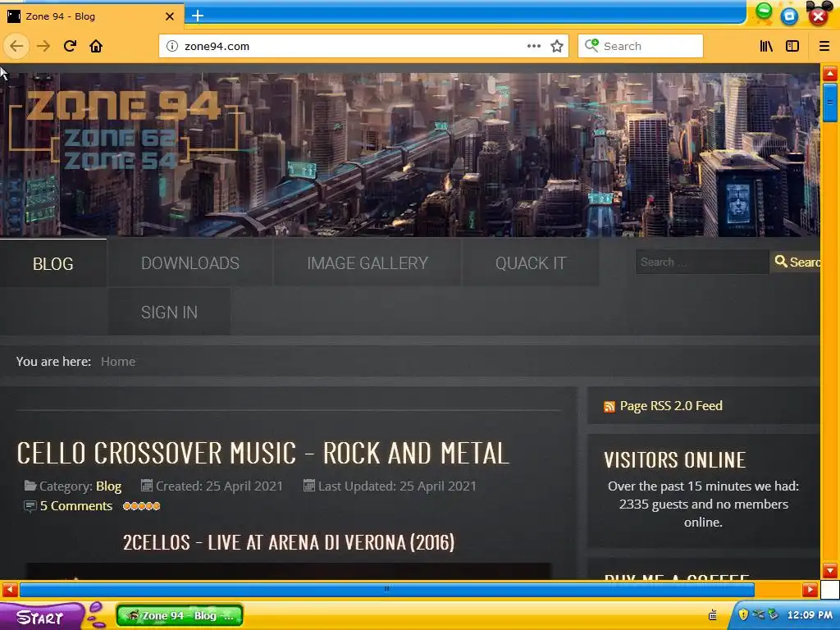Toggle the sidebar icon in toolbar

coord(792,46)
